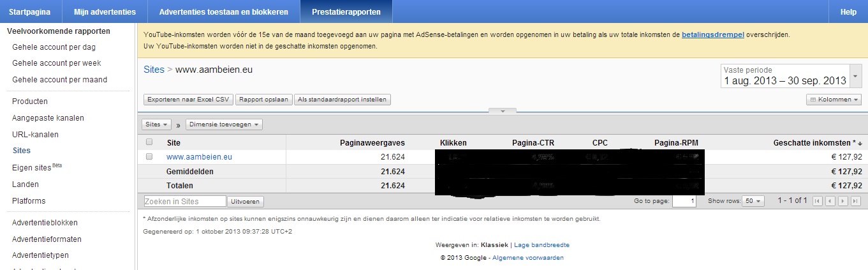Open Gehele account per maand report
Image resolution: width=868 pixels, height=270 pixels.
59,80
